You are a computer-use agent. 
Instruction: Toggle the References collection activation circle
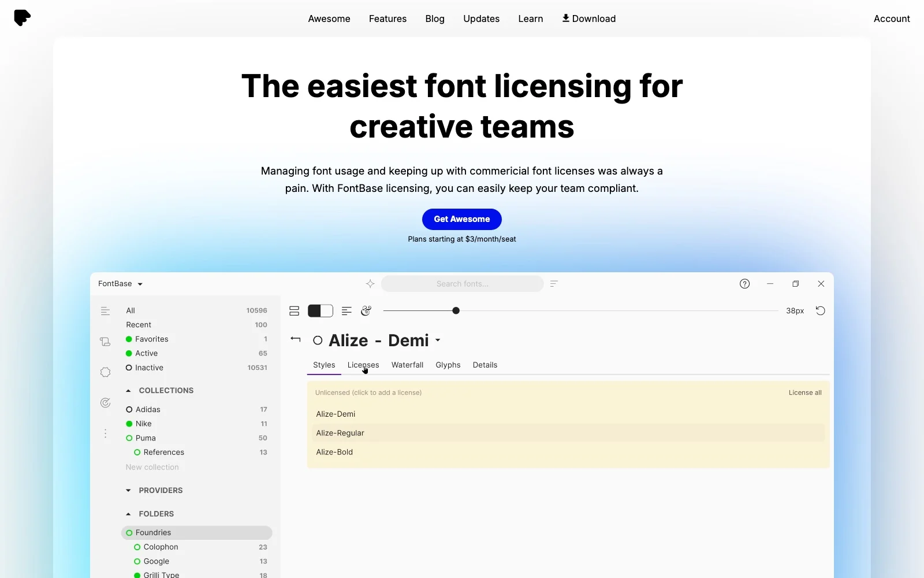tap(137, 452)
